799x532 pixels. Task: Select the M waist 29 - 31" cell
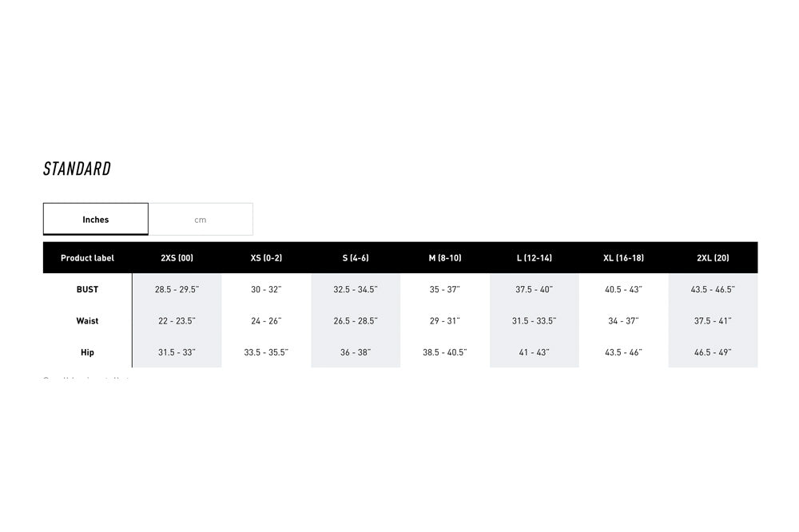pyautogui.click(x=445, y=321)
